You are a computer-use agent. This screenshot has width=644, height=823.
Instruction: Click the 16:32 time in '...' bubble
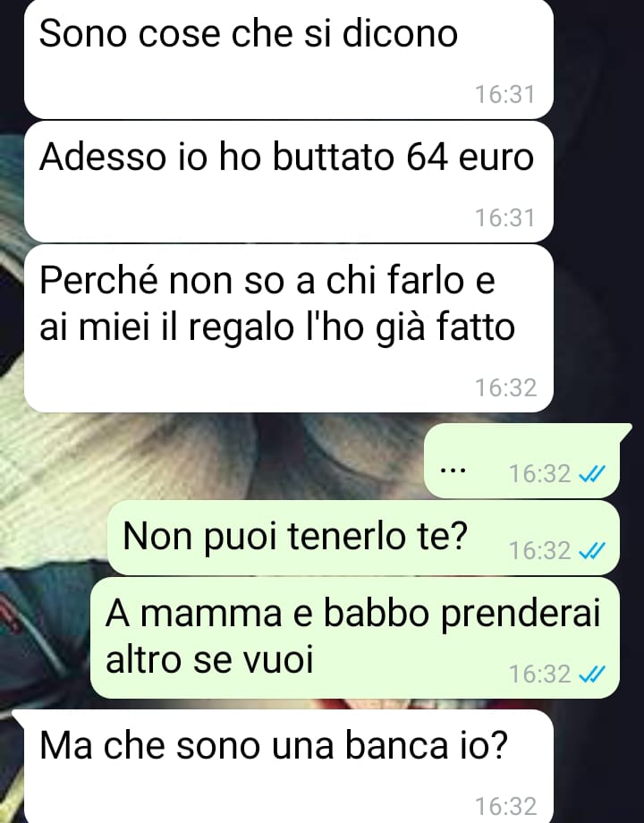(x=539, y=474)
